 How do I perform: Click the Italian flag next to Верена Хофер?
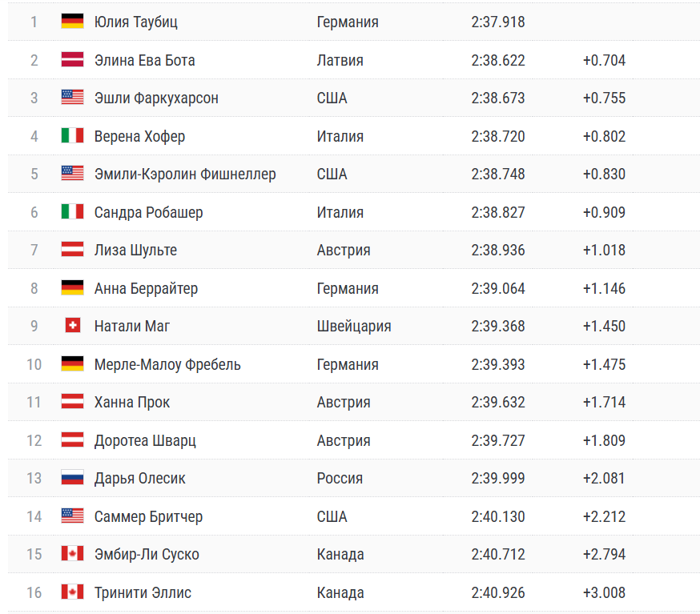coord(72,136)
